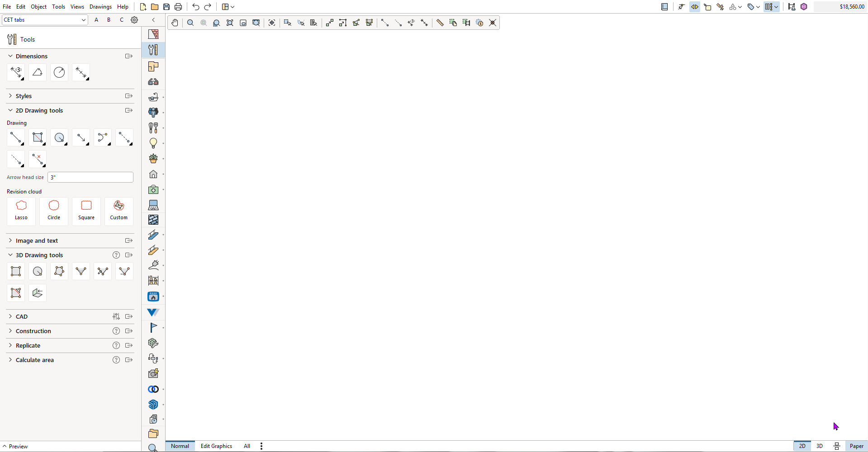Open the File menu
The width and height of the screenshot is (868, 452).
(7, 7)
